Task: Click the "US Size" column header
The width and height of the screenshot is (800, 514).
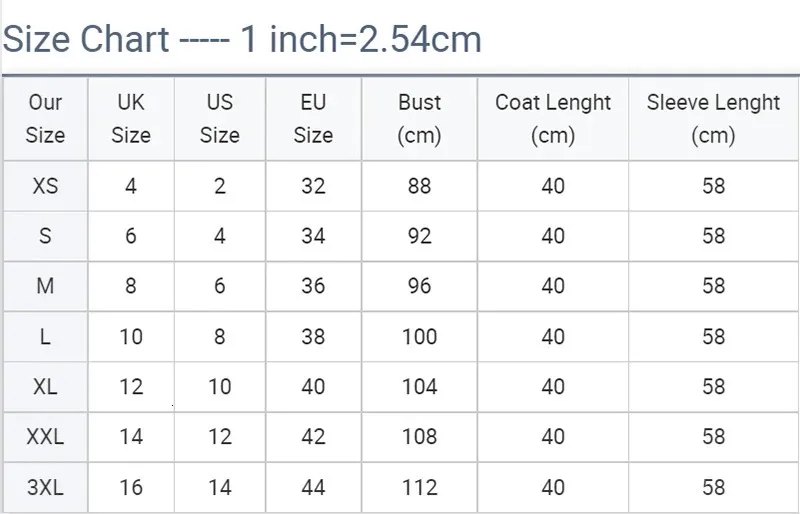Action: click(220, 118)
